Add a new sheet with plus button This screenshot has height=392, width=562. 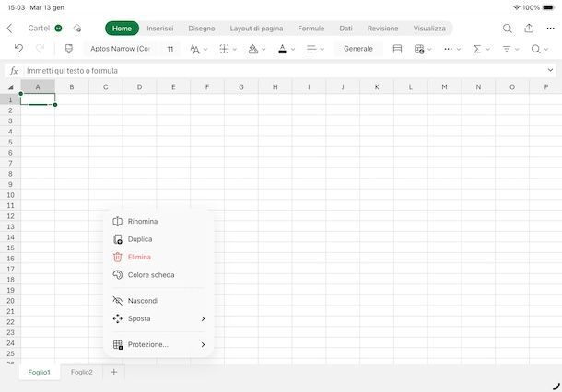[x=113, y=372]
